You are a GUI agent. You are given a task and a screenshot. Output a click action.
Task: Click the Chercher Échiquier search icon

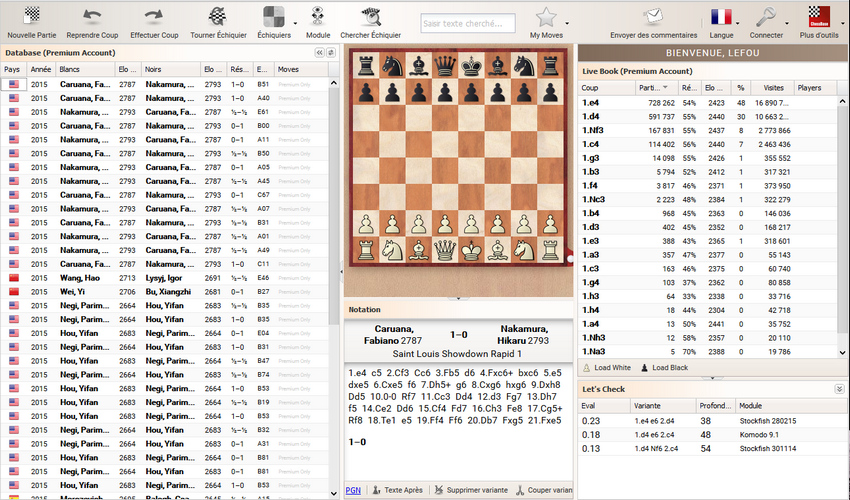(370, 18)
